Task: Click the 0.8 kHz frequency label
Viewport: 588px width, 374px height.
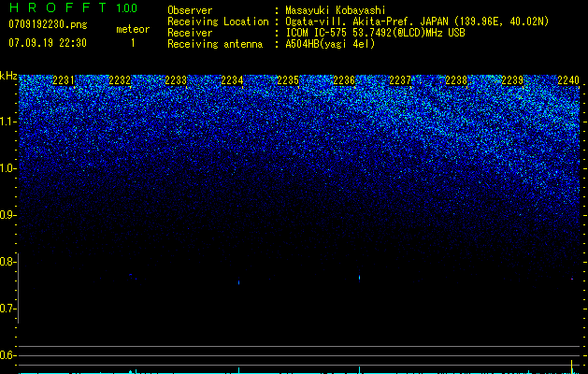Action: tap(7, 262)
